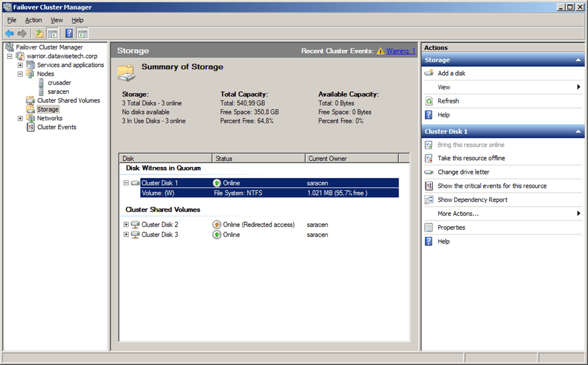The width and height of the screenshot is (588, 365).
Task: Click the Change drive letter icon
Action: 429,172
